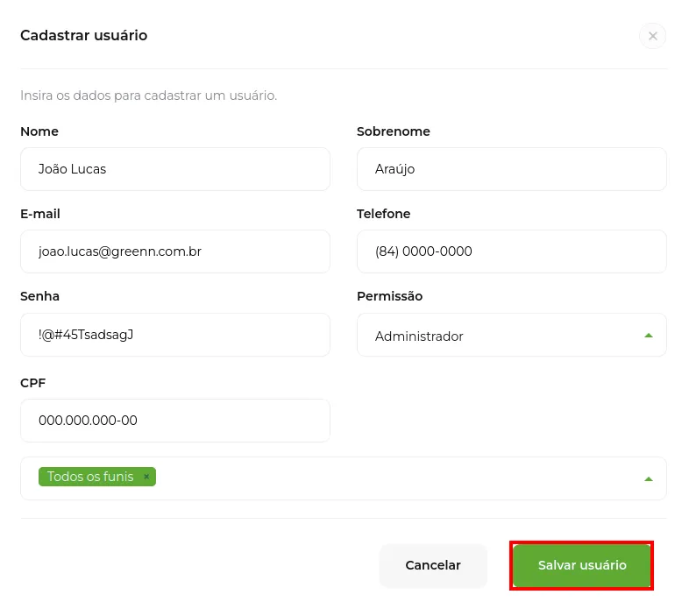Click into the Senha password field
The height and width of the screenshot is (616, 689).
pos(175,335)
